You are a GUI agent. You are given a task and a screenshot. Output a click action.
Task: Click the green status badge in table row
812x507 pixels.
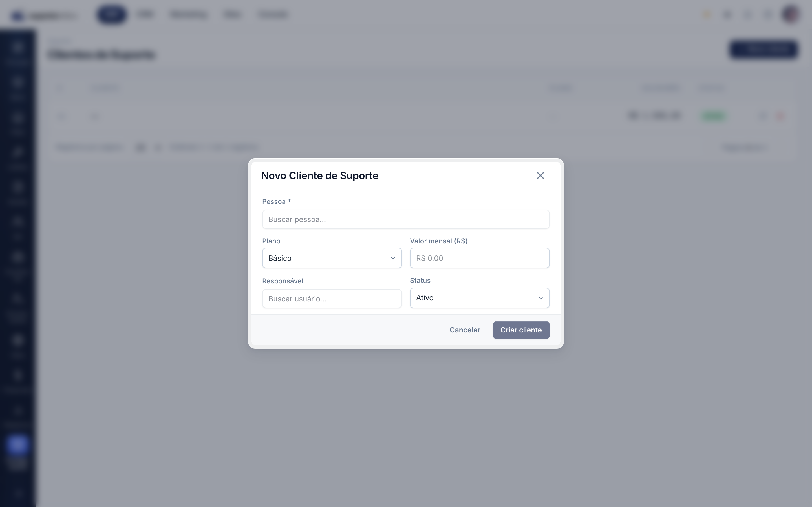[x=714, y=116]
